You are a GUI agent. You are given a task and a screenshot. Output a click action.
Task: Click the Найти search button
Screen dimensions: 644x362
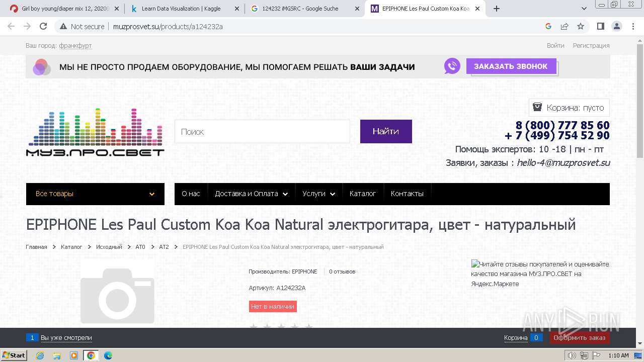click(x=386, y=131)
